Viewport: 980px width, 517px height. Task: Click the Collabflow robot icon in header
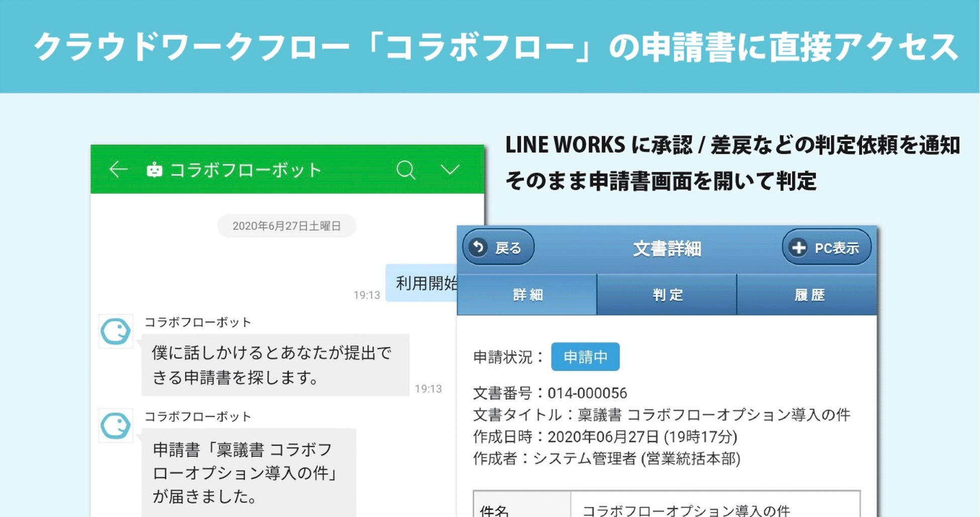pos(154,170)
